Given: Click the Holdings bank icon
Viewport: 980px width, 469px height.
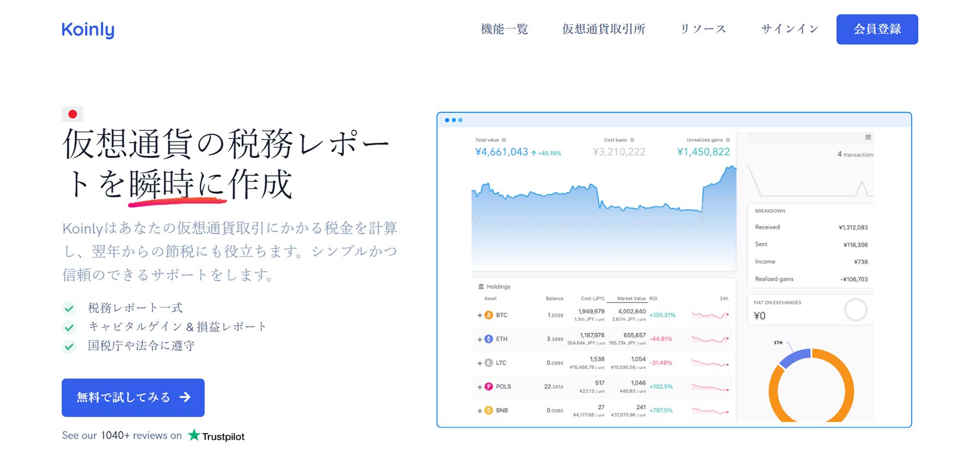Looking at the screenshot, I should click(481, 287).
